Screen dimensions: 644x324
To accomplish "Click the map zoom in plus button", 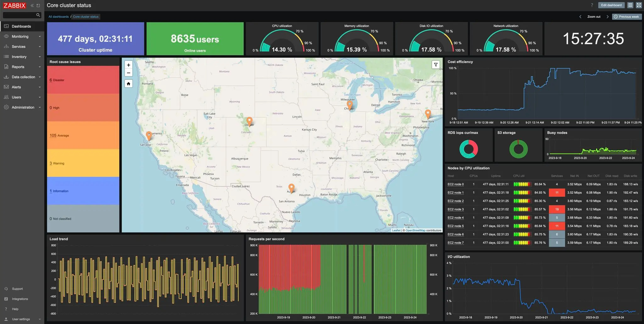I will (128, 65).
